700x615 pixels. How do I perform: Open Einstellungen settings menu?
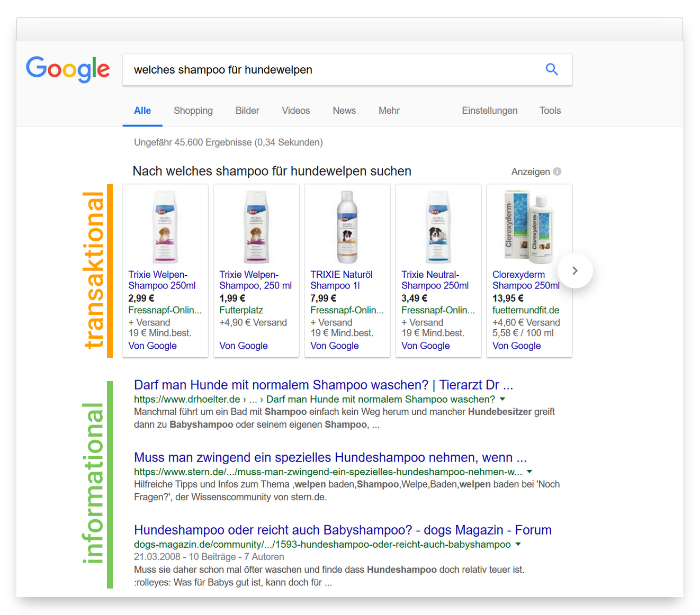(x=489, y=111)
